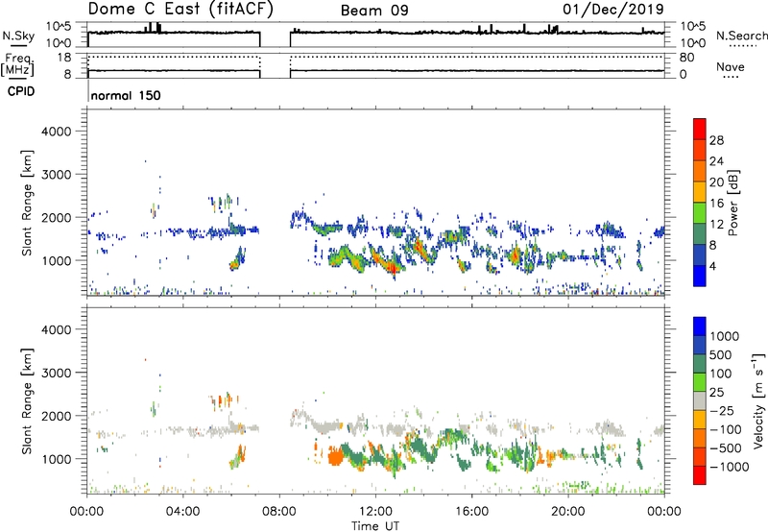Viewport: 768px width, 532px height.
Task: Click the "CPID" row label
Action: pyautogui.click(x=21, y=91)
